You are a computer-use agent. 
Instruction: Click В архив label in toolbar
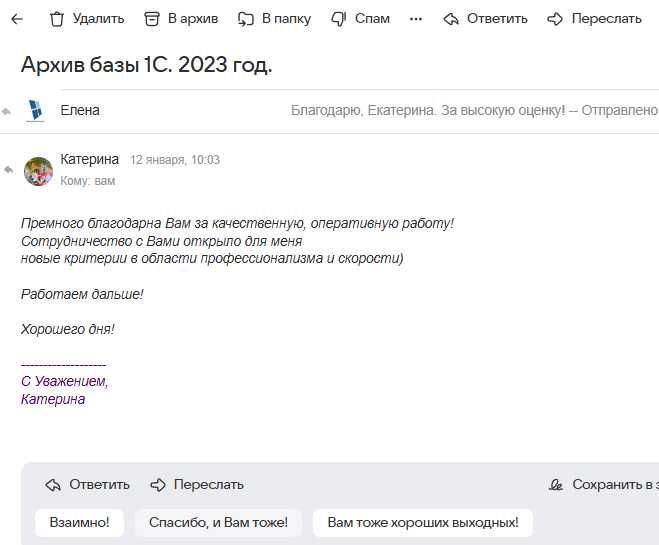193,18
